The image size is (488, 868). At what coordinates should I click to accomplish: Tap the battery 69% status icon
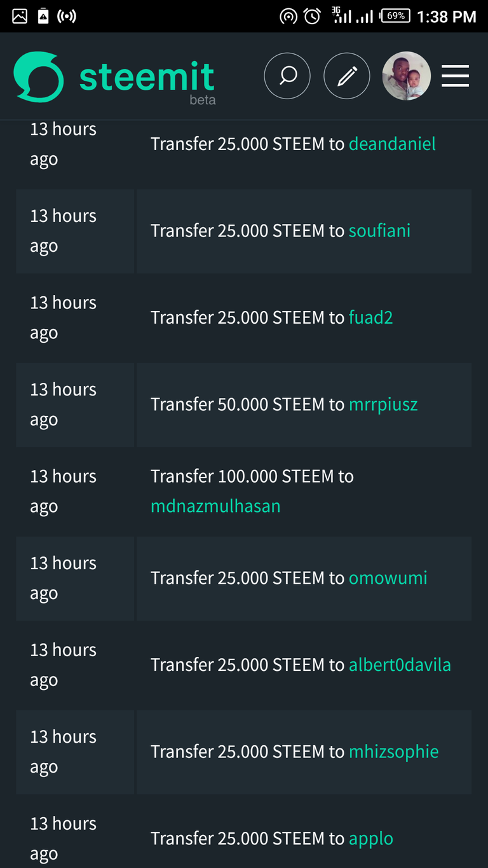(x=395, y=16)
